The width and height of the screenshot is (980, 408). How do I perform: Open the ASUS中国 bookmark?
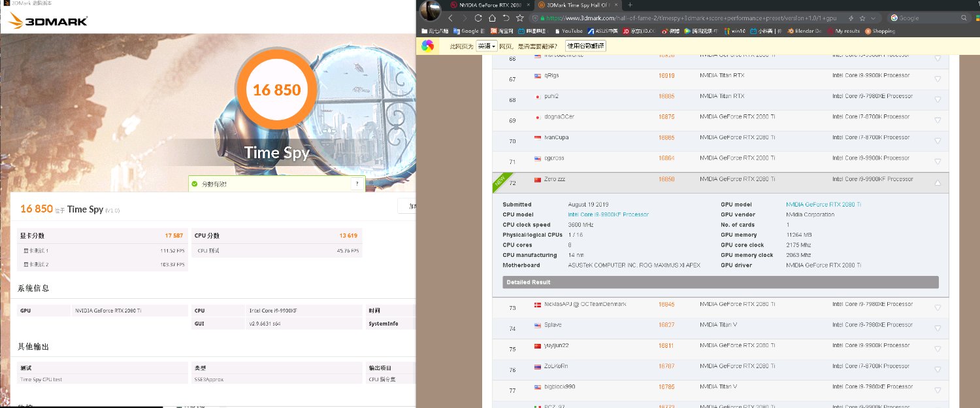[604, 31]
